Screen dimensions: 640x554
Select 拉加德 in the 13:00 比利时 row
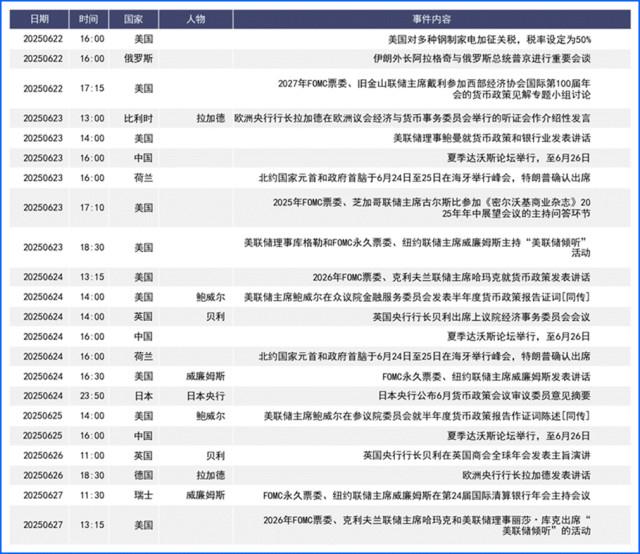[211, 118]
